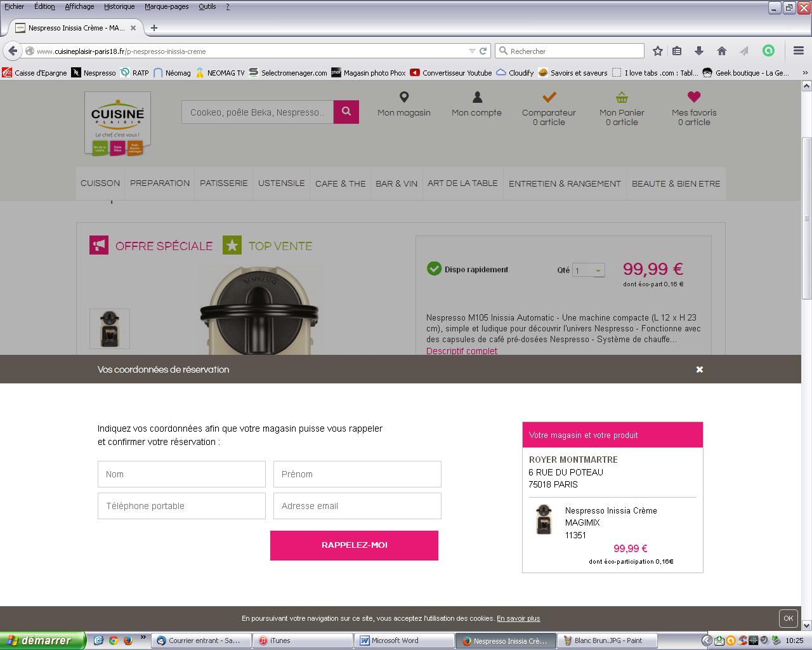Open the Édition menu
Image resolution: width=812 pixels, height=650 pixels.
44,6
